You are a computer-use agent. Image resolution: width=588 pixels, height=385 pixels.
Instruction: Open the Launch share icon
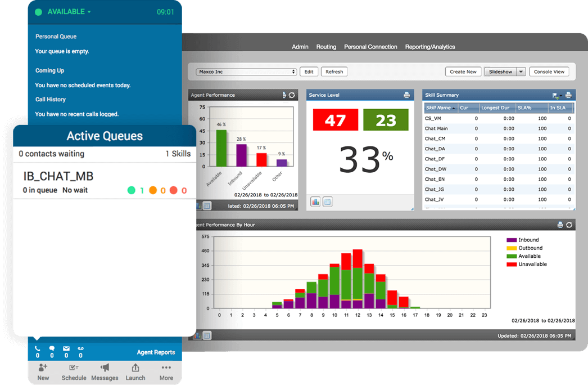point(135,368)
